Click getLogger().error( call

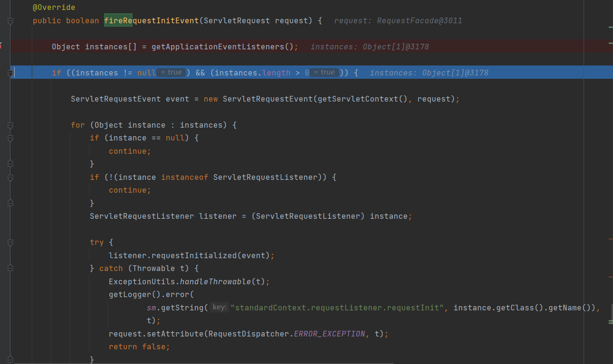pyautogui.click(x=151, y=294)
